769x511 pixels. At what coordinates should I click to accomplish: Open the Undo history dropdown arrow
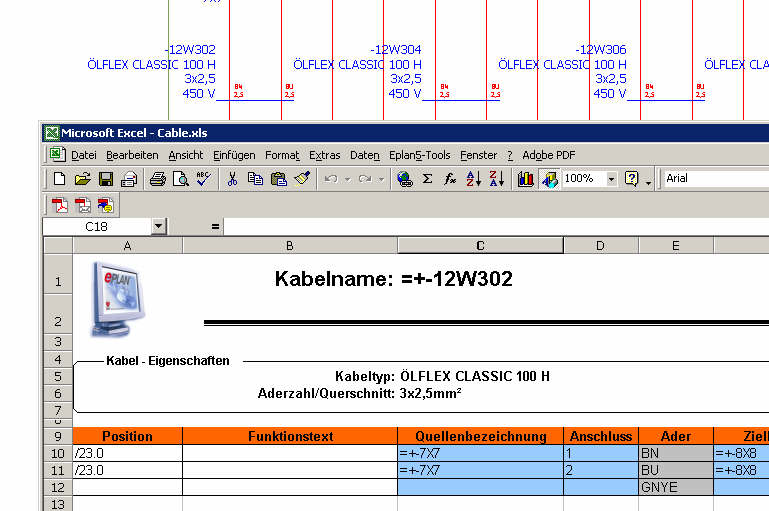coord(348,179)
